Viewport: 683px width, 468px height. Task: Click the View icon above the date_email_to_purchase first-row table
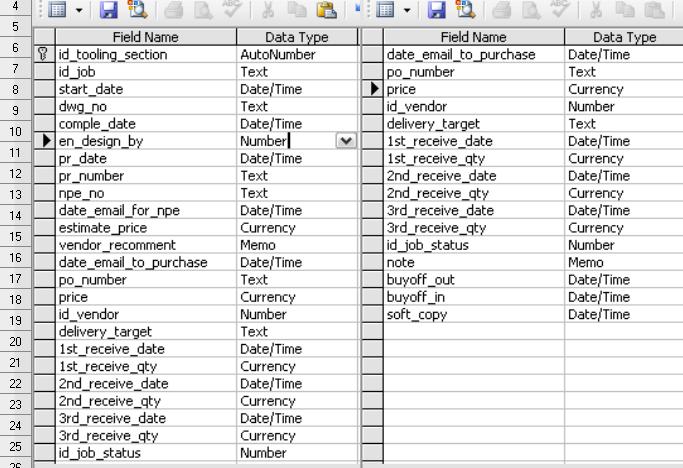click(x=385, y=9)
